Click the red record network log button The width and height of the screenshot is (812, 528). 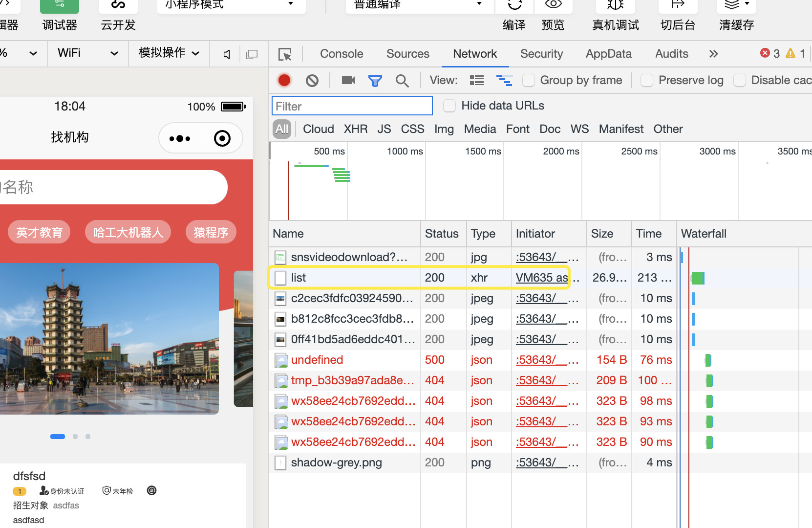click(284, 80)
